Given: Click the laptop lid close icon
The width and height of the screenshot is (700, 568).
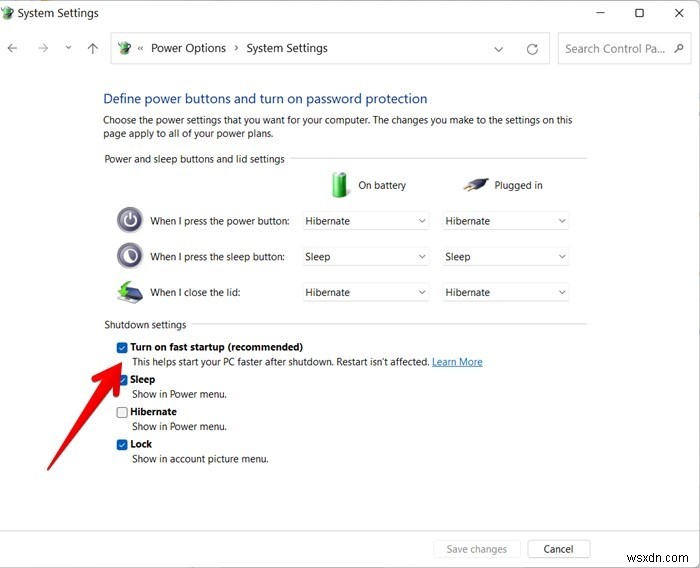Looking at the screenshot, I should pos(130,292).
